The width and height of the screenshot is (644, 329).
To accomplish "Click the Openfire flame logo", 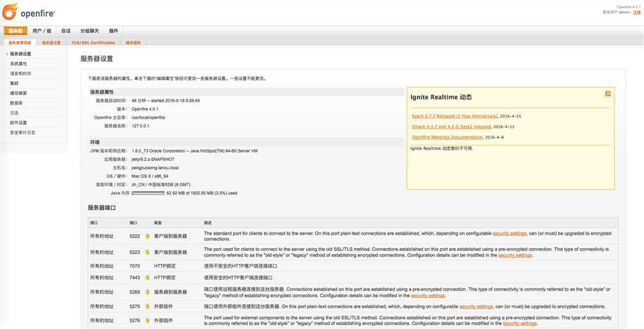I will [x=10, y=11].
